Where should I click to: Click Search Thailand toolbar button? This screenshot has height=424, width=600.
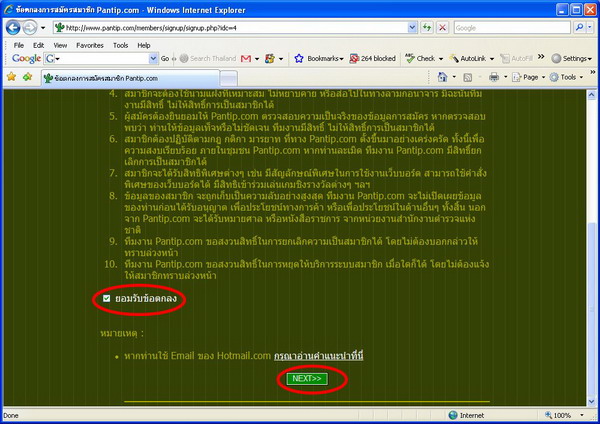click(x=208, y=59)
